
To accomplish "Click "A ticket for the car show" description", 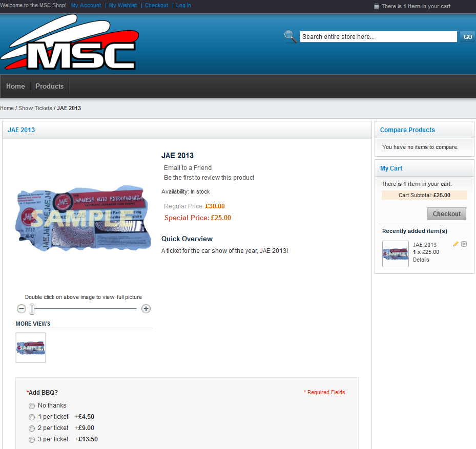I will click(224, 251).
